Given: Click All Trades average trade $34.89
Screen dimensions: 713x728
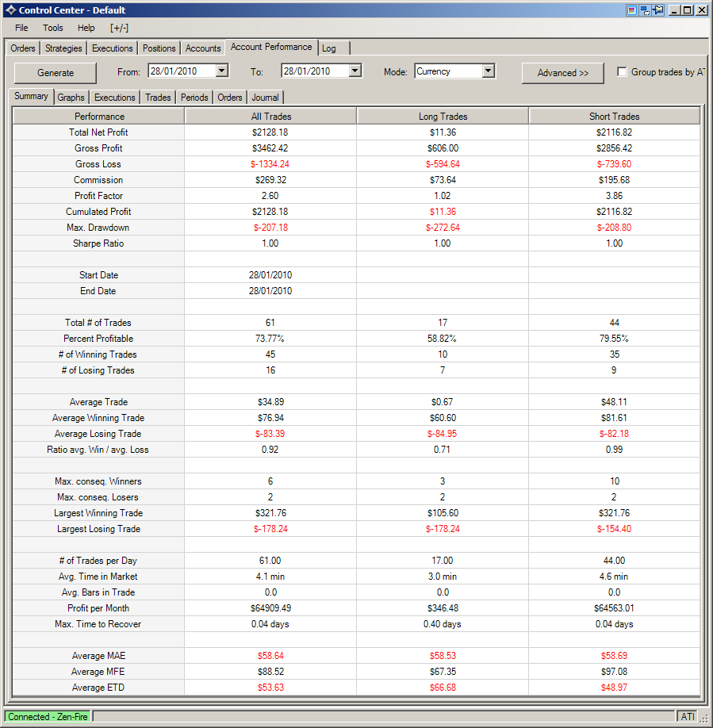Looking at the screenshot, I should click(x=270, y=402).
